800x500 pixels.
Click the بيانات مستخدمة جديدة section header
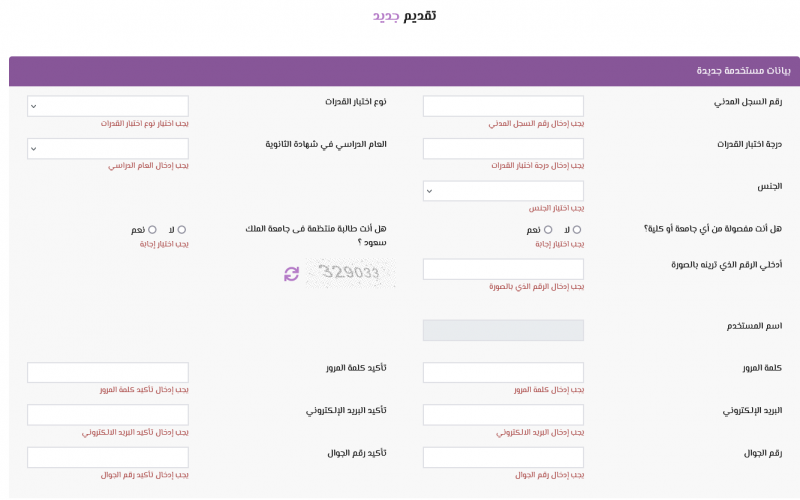click(x=404, y=71)
